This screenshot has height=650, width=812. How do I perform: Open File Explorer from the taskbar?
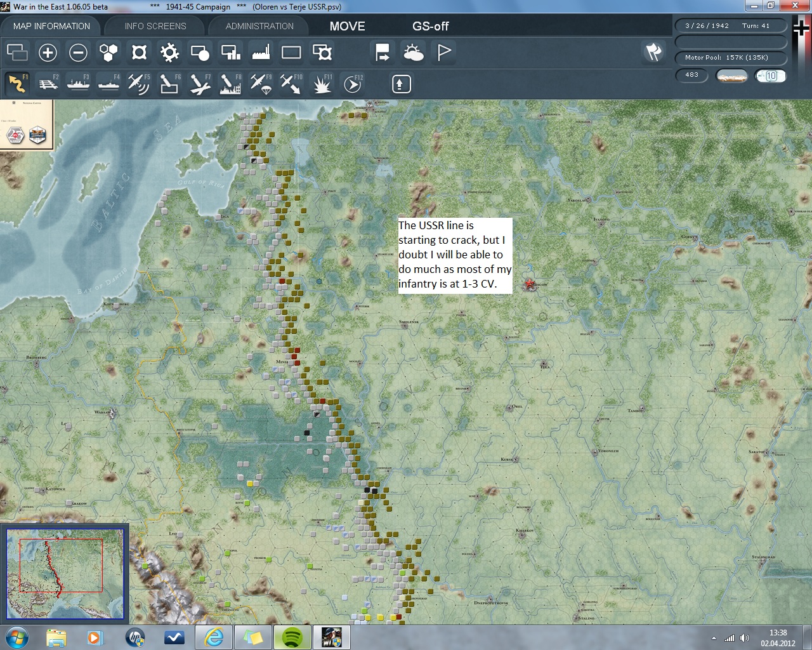click(x=56, y=637)
